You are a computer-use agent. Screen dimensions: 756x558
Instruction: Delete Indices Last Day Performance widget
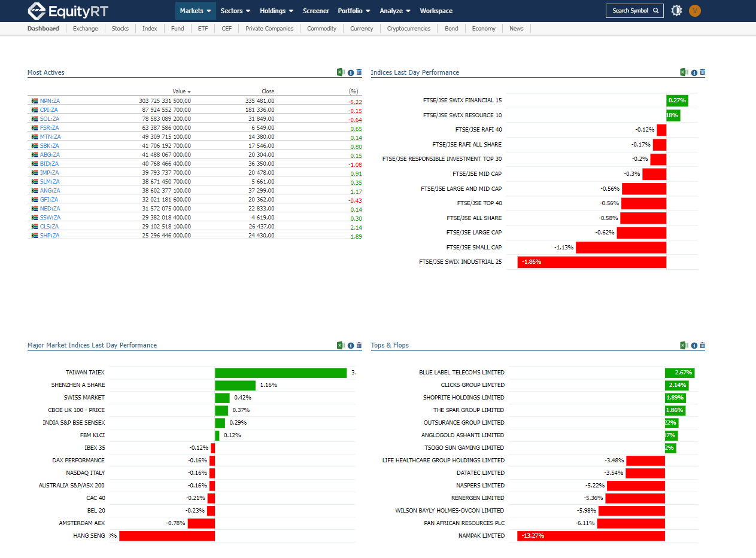(702, 72)
